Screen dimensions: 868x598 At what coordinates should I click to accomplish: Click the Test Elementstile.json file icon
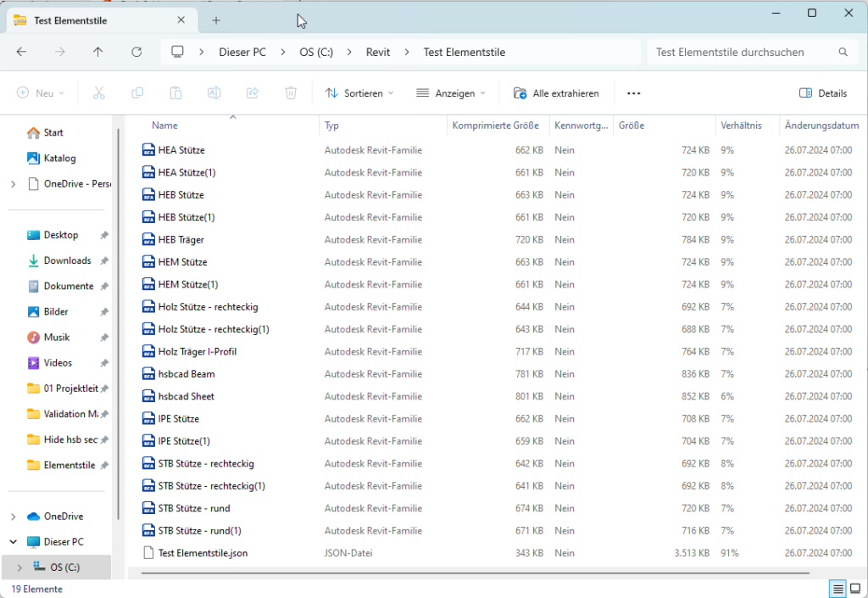point(148,552)
